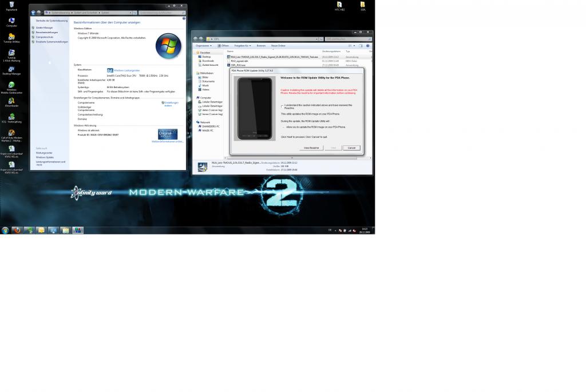The height and width of the screenshot is (392, 586).
Task: Click the View Readme button
Action: (x=311, y=148)
